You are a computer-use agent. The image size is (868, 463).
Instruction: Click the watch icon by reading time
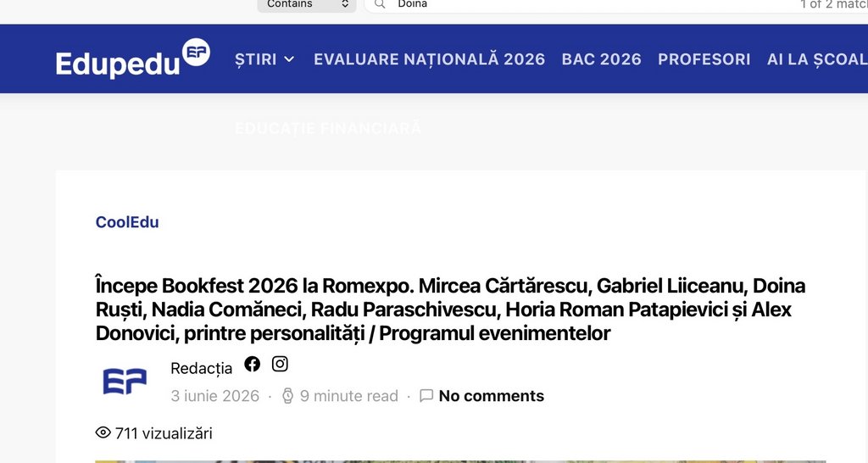pos(287,395)
